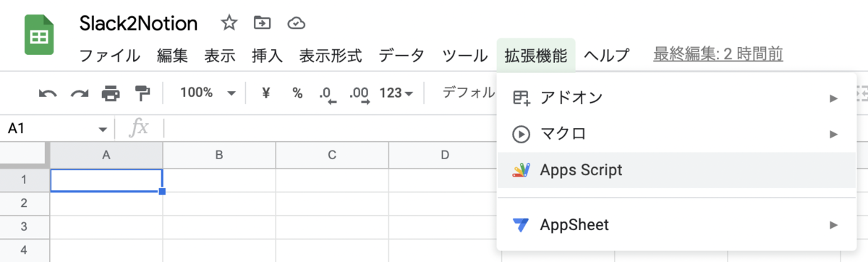Expand the マクロ submenu arrow
868x262 pixels.
coord(834,134)
